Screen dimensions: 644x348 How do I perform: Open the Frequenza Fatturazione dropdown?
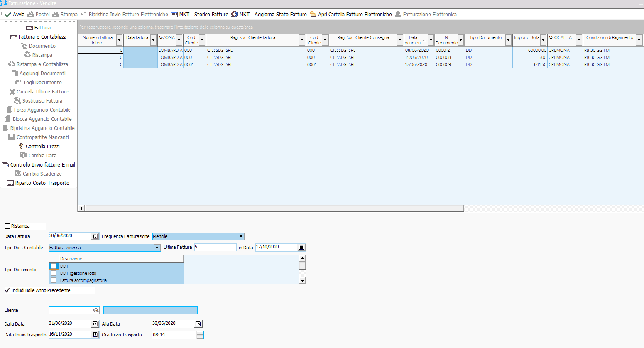click(241, 236)
